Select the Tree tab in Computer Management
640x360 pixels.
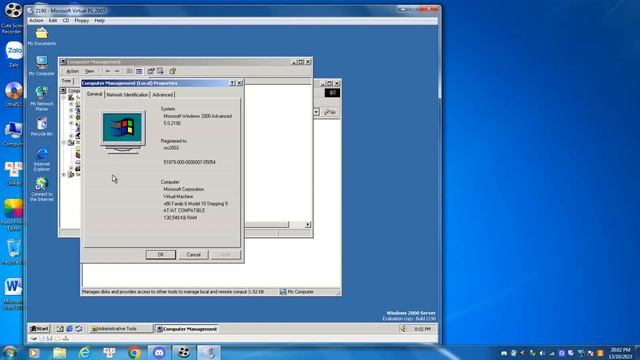pos(67,81)
